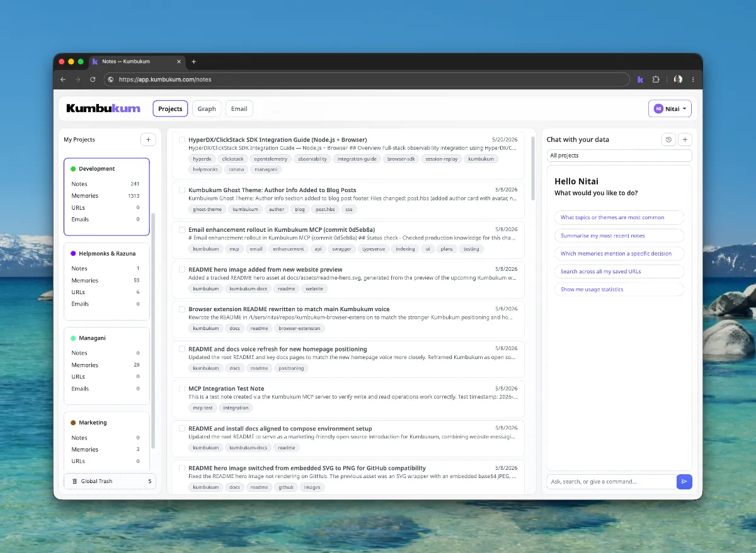Open Helpmonks & Razuna URLs row
The image size is (756, 553).
point(105,292)
